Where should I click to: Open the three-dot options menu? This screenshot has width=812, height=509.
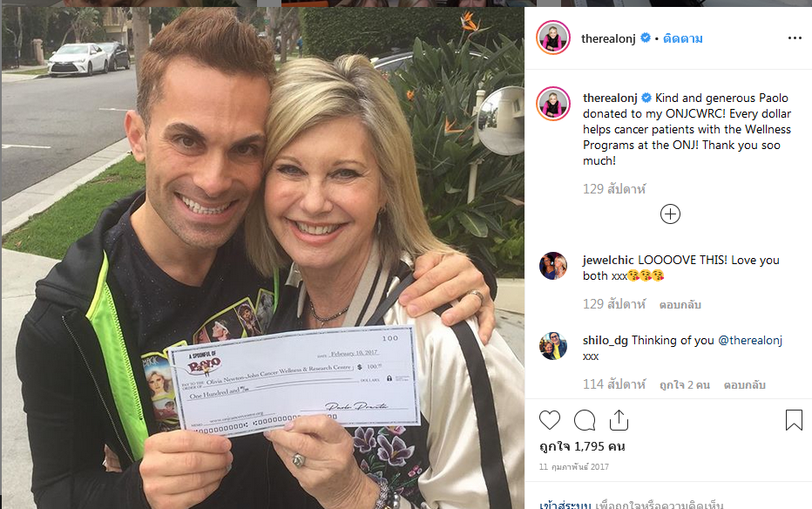(x=795, y=38)
